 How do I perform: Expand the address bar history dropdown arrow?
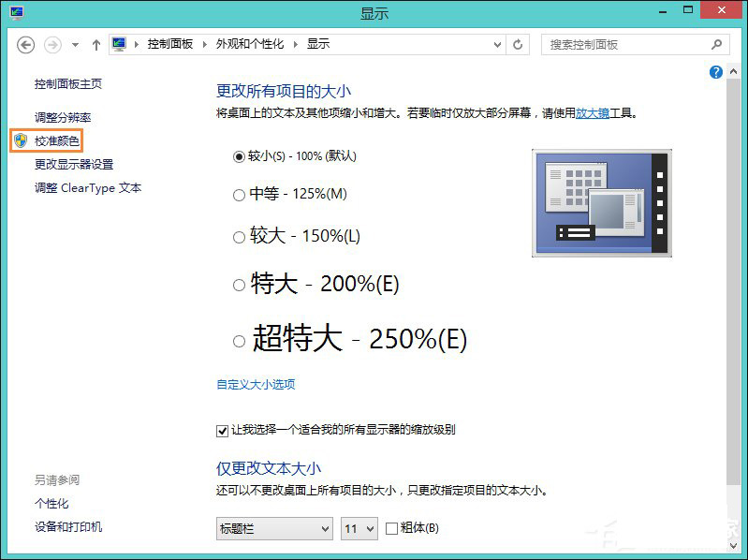(x=495, y=44)
